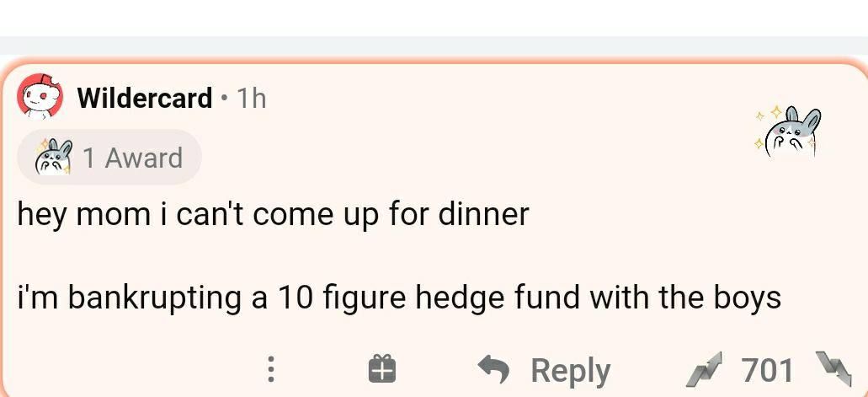
Task: Click the 701 vote score
Action: coord(767,370)
